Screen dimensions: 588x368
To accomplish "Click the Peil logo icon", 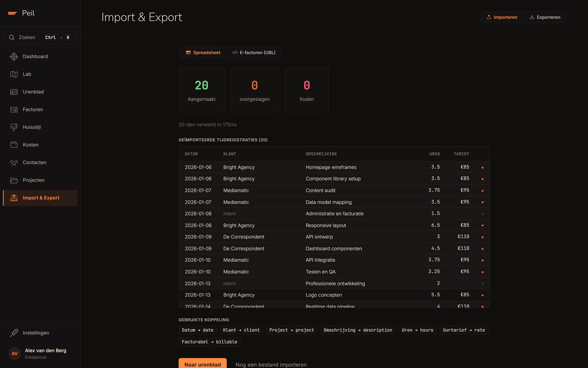I will (x=12, y=13).
